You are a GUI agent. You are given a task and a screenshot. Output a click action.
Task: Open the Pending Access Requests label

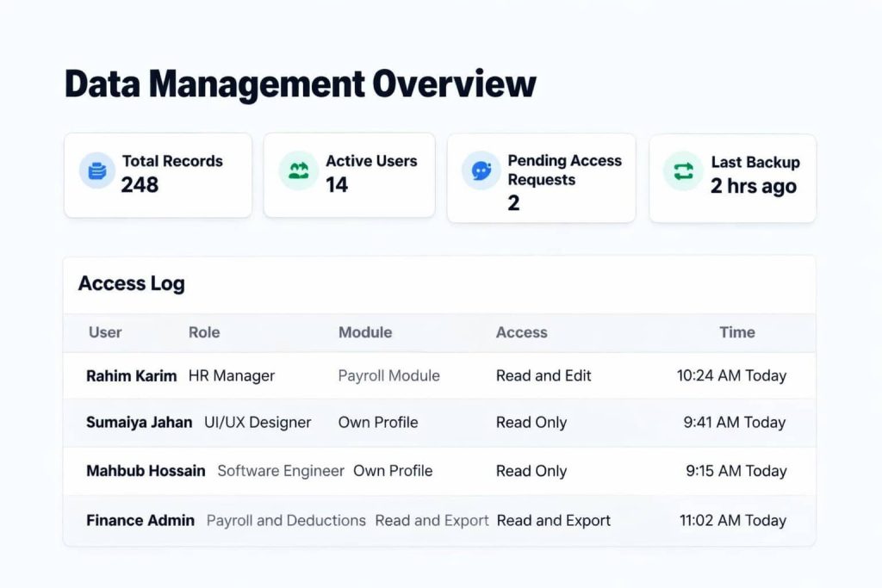coord(564,170)
